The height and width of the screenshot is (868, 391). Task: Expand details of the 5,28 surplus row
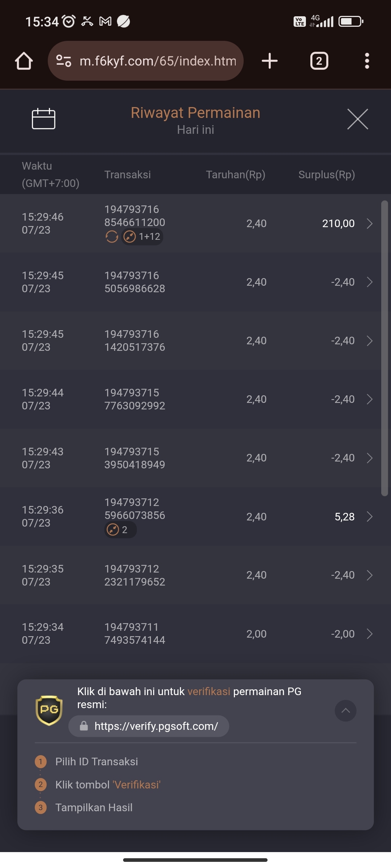(370, 516)
